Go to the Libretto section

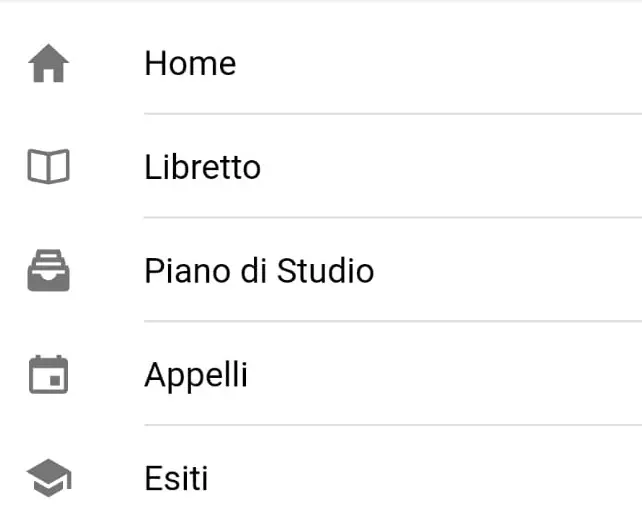pos(321,166)
